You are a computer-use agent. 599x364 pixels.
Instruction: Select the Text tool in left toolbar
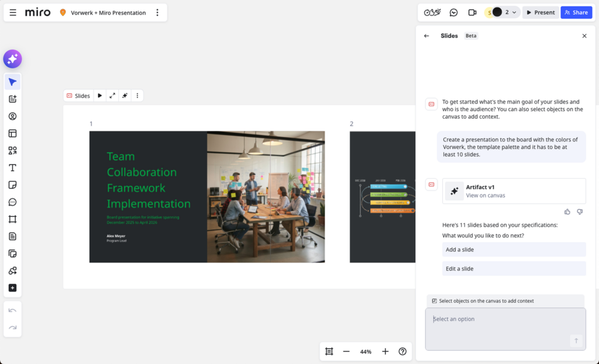[12, 168]
